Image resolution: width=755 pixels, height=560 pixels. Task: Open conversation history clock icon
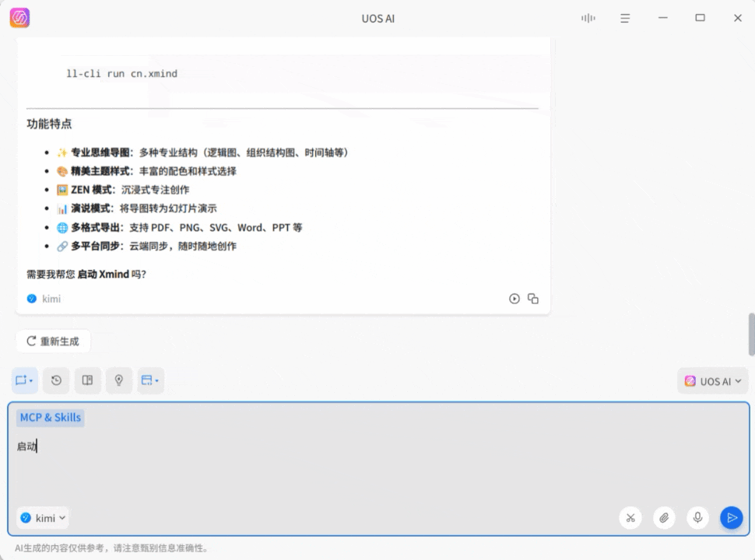tap(56, 380)
